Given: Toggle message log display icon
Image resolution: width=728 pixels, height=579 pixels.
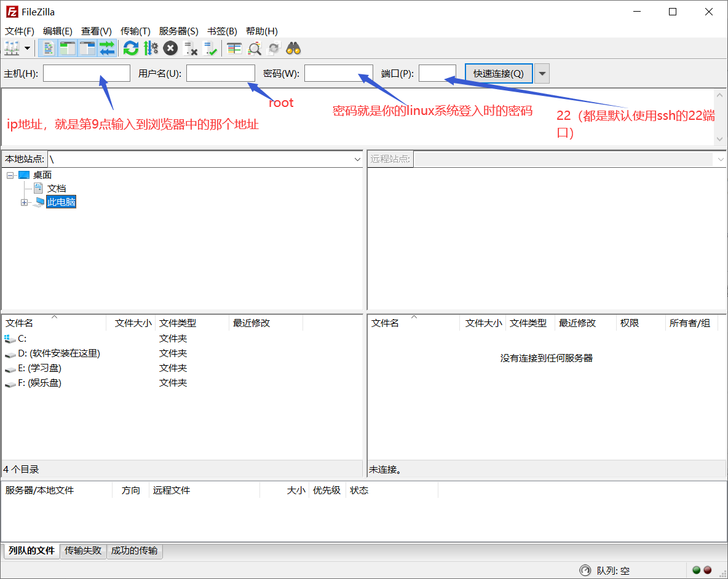Looking at the screenshot, I should click(x=49, y=48).
